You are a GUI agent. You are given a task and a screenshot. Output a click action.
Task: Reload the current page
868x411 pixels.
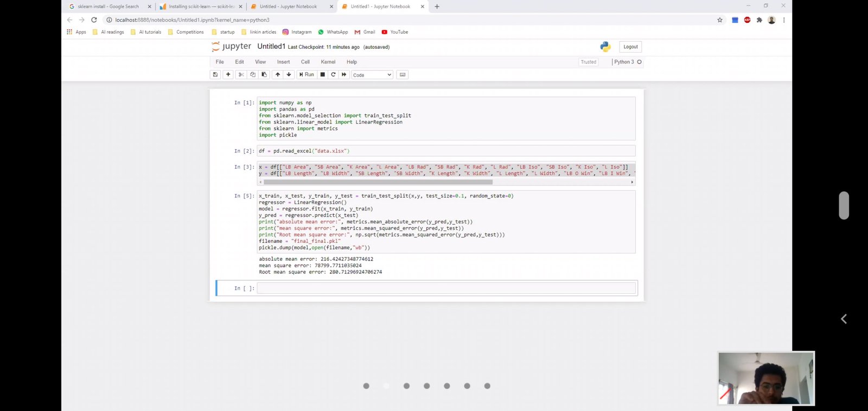pos(94,20)
